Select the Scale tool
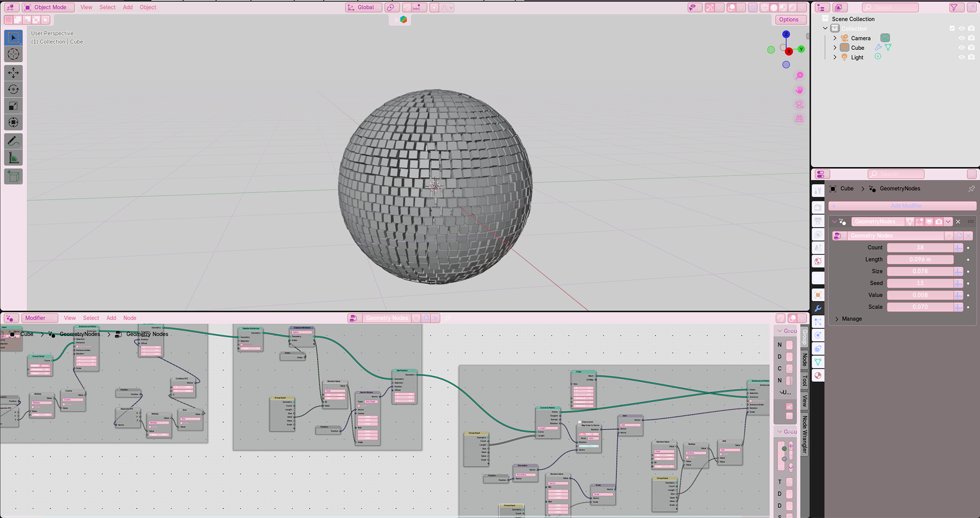 click(x=14, y=106)
